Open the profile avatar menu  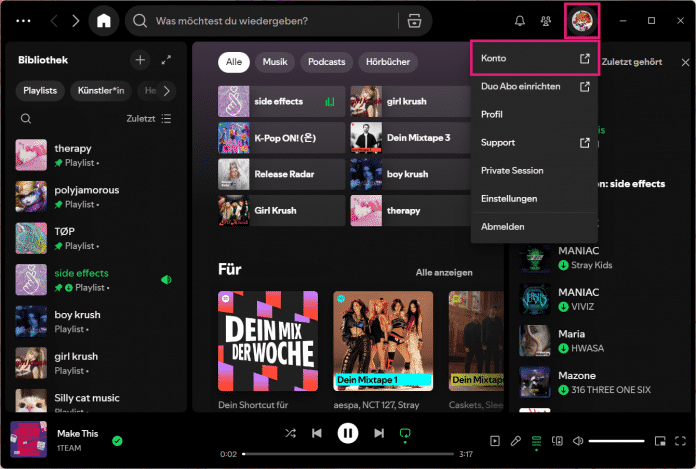(x=581, y=20)
